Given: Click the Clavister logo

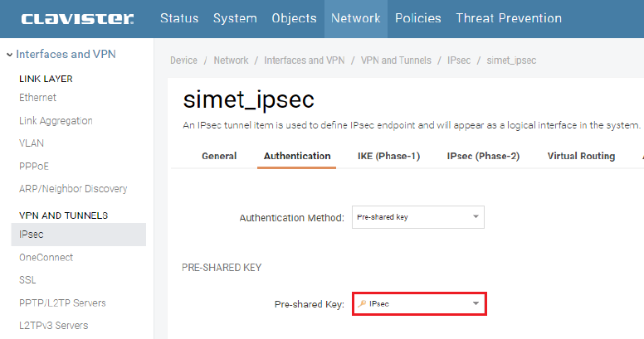Looking at the screenshot, I should coord(77,18).
